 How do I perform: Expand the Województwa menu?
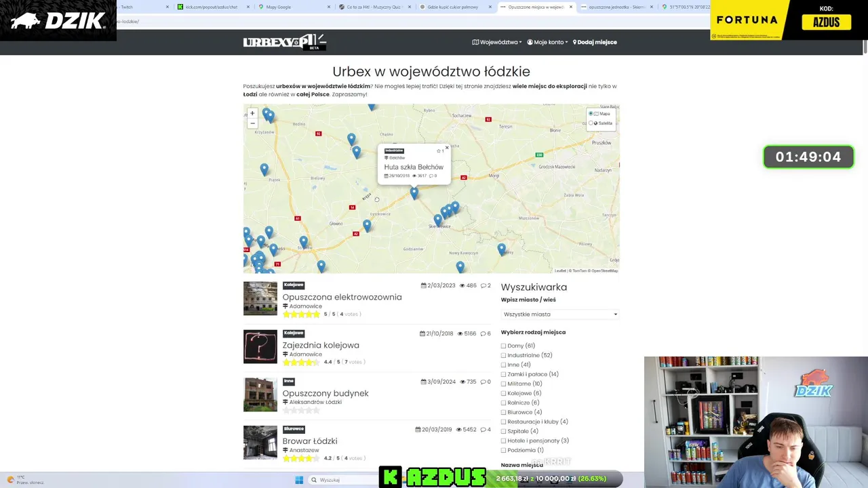(497, 42)
